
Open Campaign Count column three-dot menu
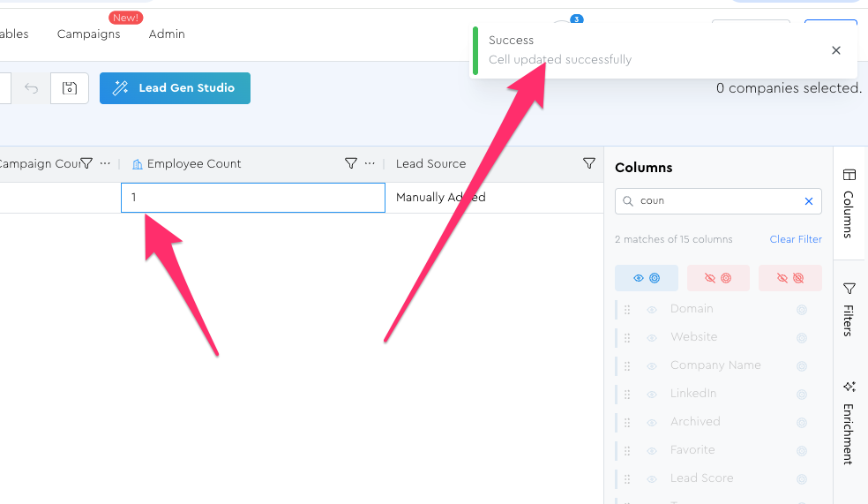[x=105, y=163]
